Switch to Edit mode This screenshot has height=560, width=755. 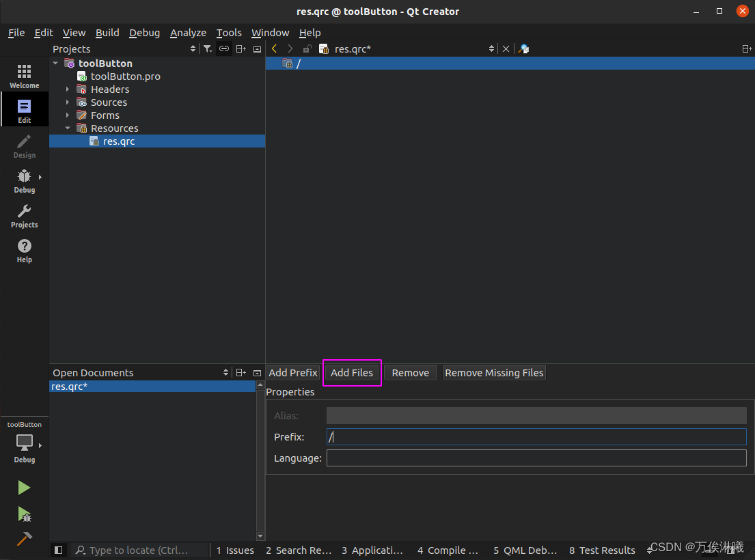coord(24,111)
